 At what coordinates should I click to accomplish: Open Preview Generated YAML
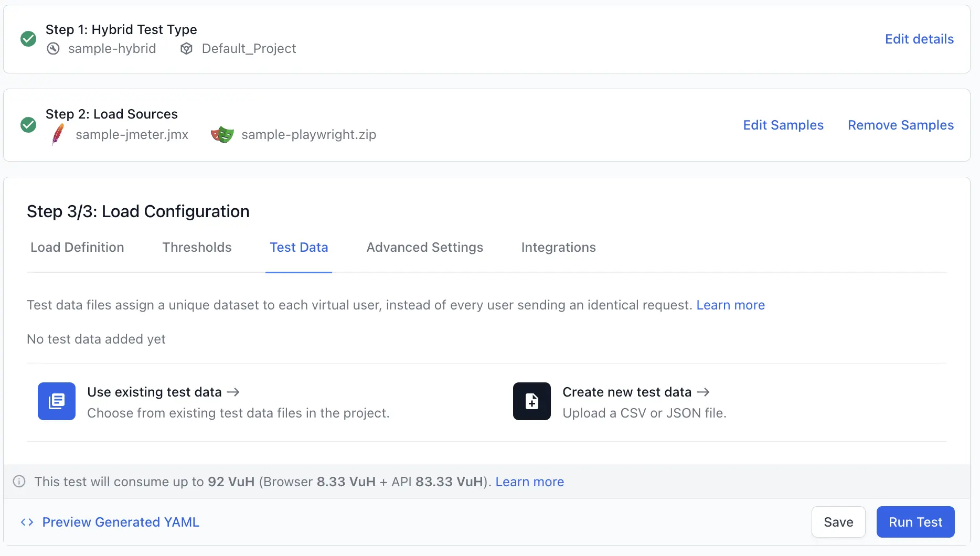[x=121, y=522]
